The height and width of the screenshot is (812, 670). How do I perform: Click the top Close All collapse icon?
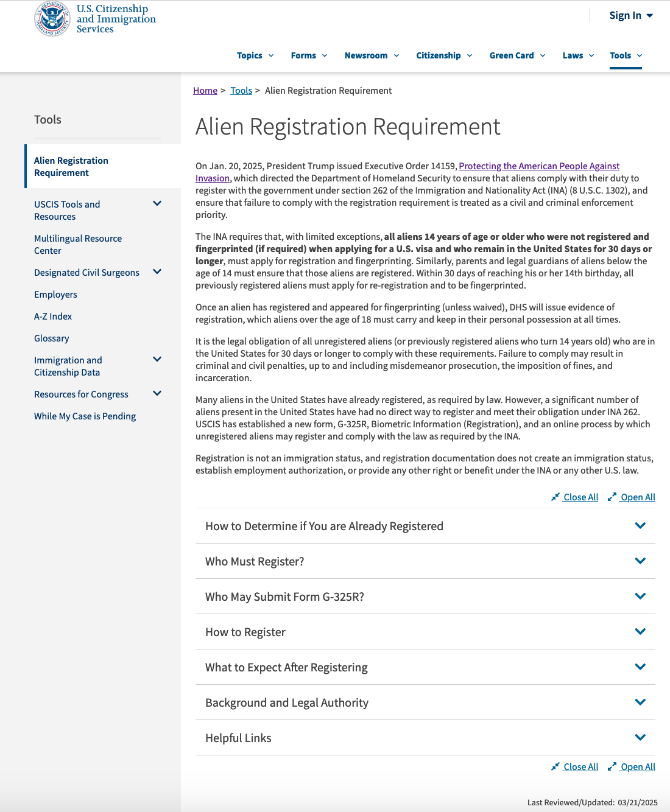555,497
